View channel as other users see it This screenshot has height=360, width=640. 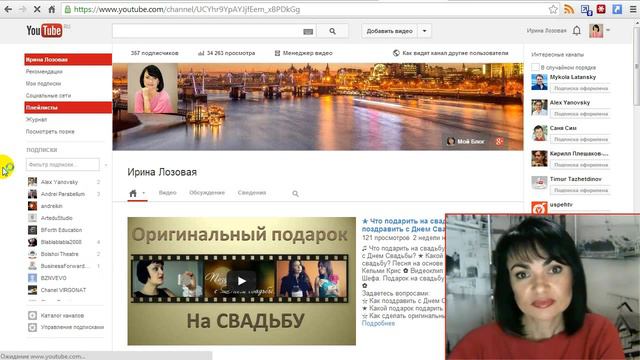451,53
